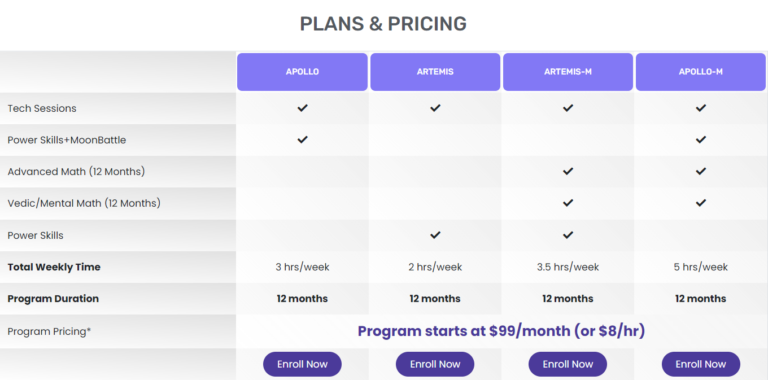This screenshot has width=768, height=380.
Task: Enroll Now for the Artemis plan
Action: (435, 364)
